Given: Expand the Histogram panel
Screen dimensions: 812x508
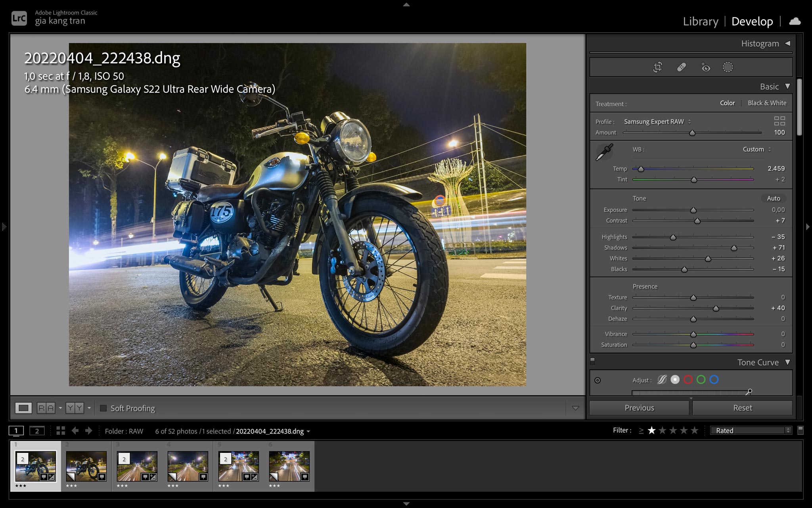Looking at the screenshot, I should click(x=787, y=43).
